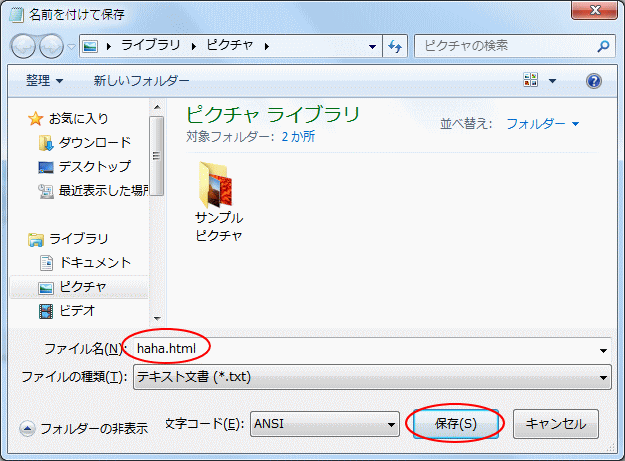Close the 名前を付けて保存 dialog
This screenshot has height=461, width=625.
(x=594, y=10)
